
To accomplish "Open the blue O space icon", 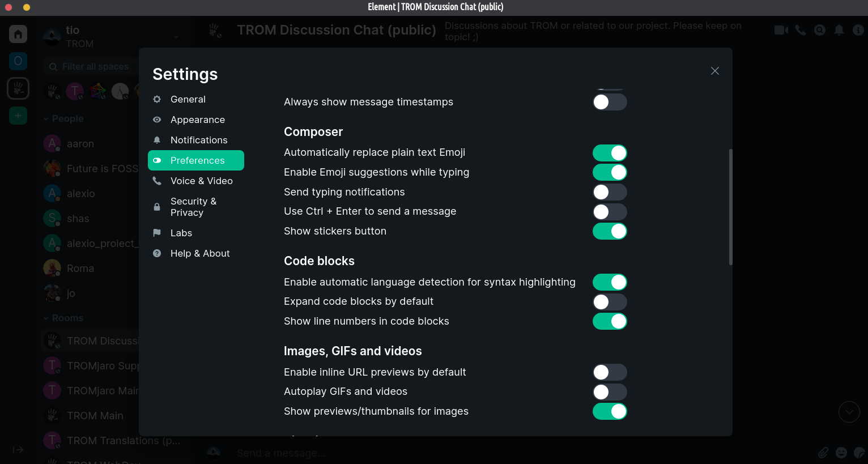I will tap(18, 61).
